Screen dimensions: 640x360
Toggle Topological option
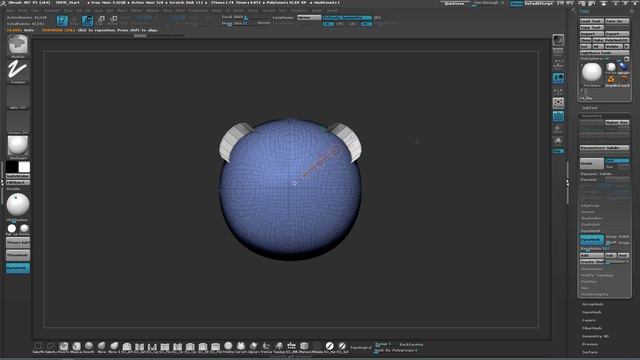[x=361, y=347]
